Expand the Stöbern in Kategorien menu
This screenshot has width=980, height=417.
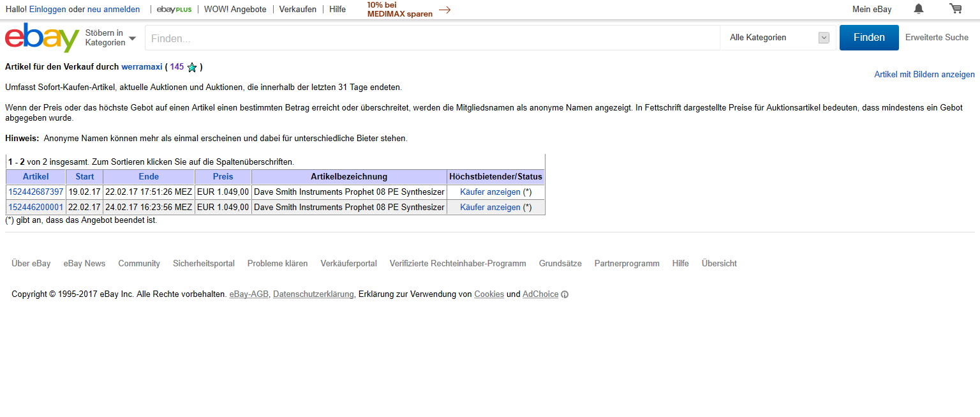[x=110, y=38]
